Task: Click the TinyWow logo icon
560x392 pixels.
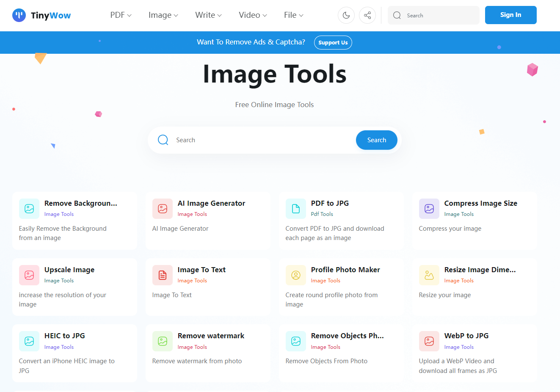Action: [19, 15]
